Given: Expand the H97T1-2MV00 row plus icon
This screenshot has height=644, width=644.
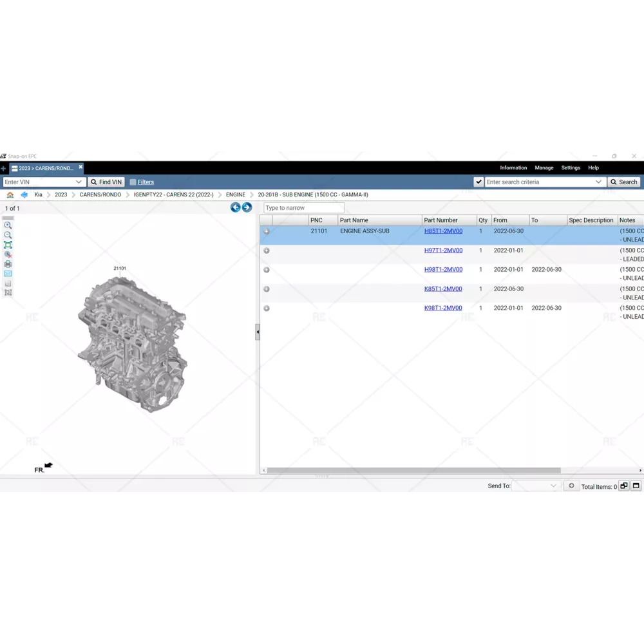Looking at the screenshot, I should point(267,251).
